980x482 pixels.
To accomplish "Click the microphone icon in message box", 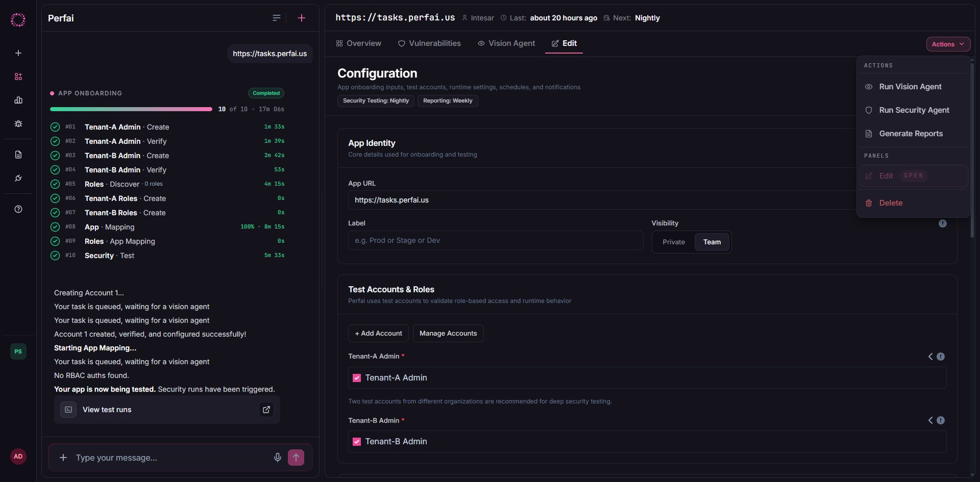I will 278,458.
